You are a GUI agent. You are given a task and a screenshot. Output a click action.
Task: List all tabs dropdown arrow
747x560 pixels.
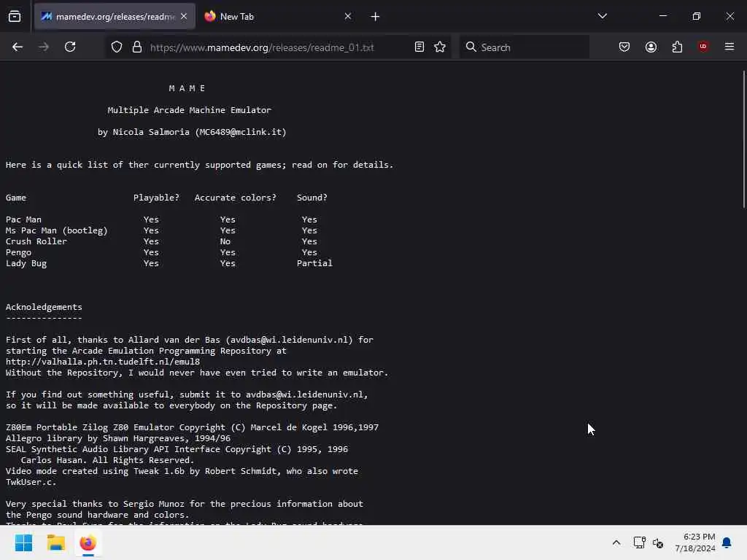(602, 16)
